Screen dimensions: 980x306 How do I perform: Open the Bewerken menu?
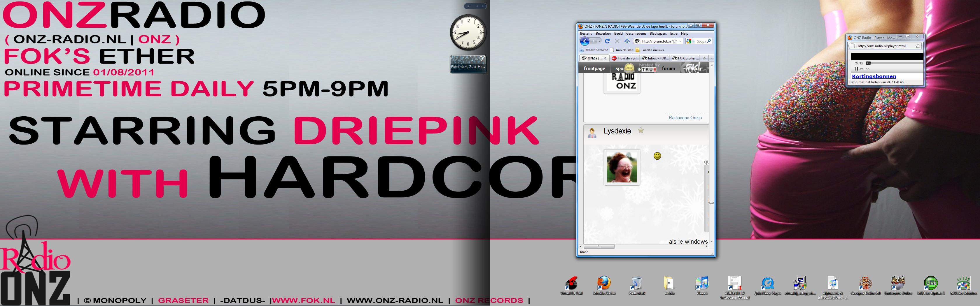[603, 34]
